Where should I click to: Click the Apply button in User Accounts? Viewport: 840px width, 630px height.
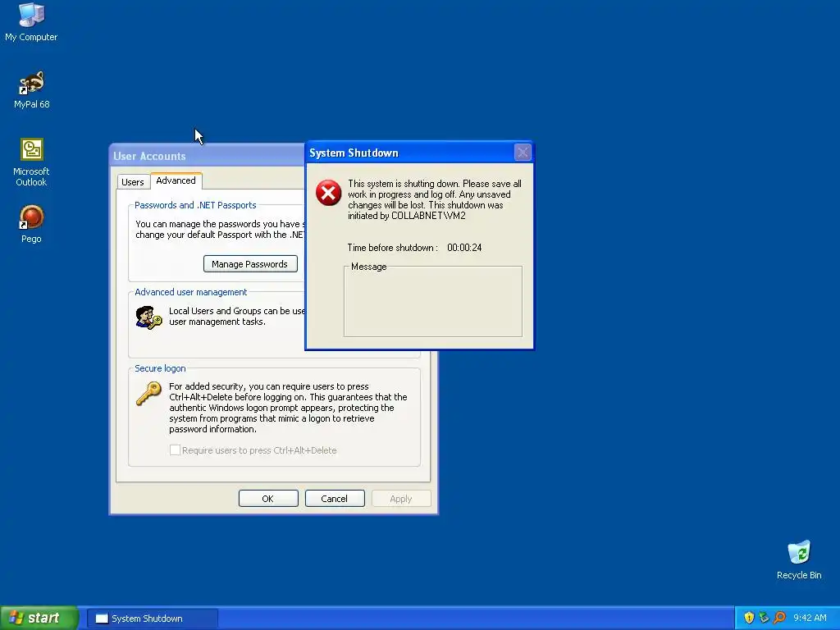[400, 498]
